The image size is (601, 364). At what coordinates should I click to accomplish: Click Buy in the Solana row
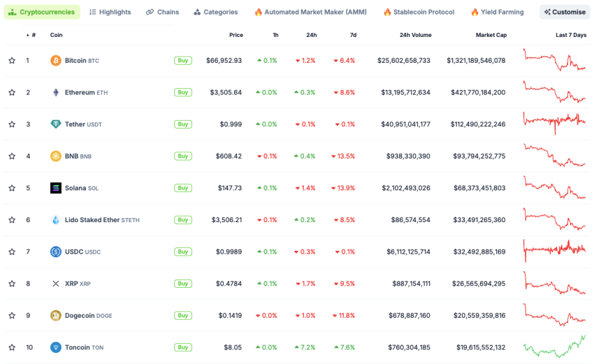[x=183, y=188]
